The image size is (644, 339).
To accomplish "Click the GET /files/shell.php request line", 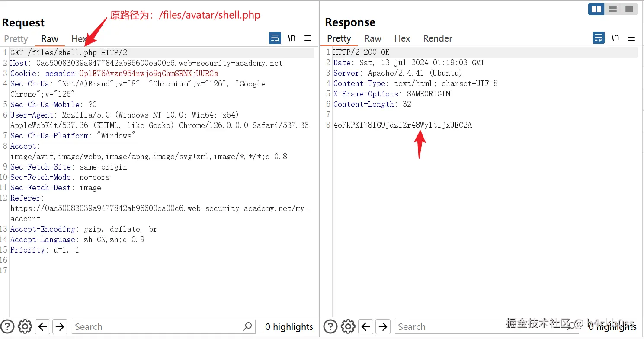I will coord(69,53).
